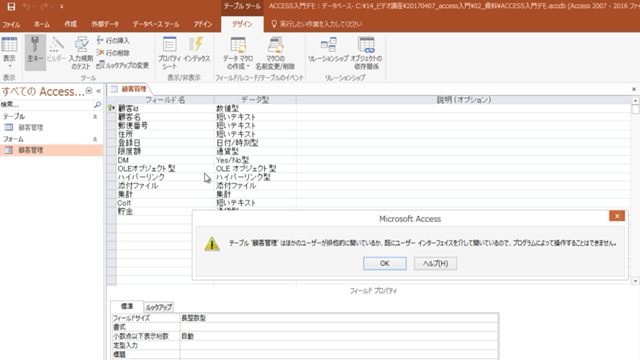
Task: Select the 限度額 field name cell
Action: click(x=165, y=151)
